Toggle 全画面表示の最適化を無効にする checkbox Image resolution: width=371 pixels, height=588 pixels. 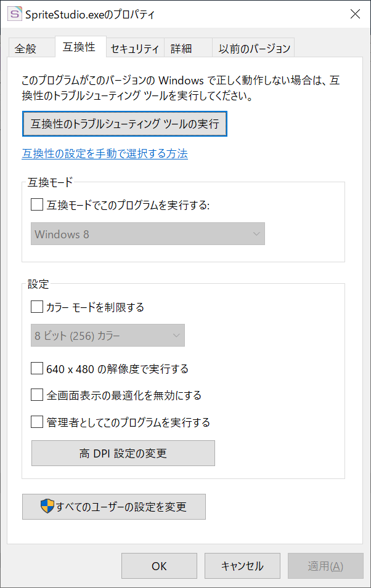37,395
